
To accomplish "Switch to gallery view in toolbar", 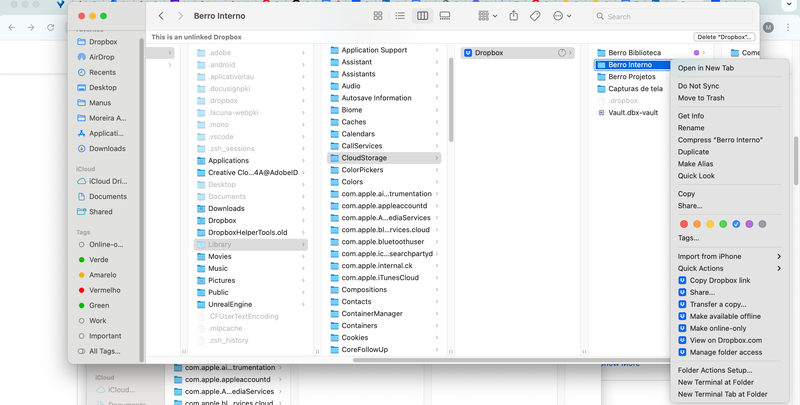I will [444, 16].
